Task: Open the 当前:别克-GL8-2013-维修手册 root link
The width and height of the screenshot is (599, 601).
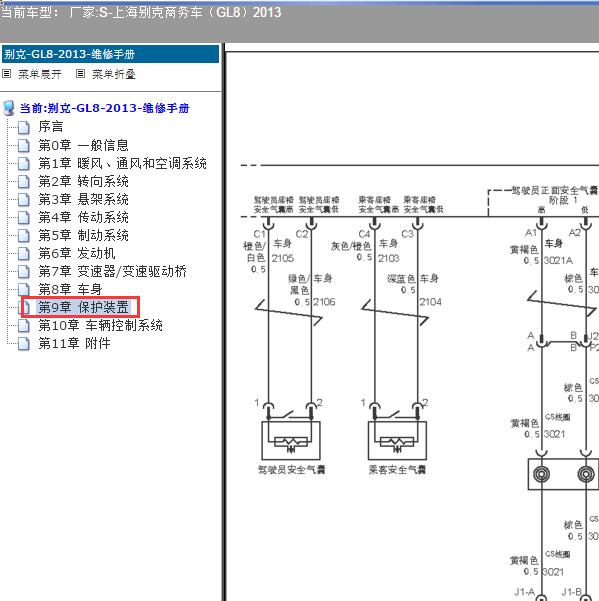Action: pos(105,108)
